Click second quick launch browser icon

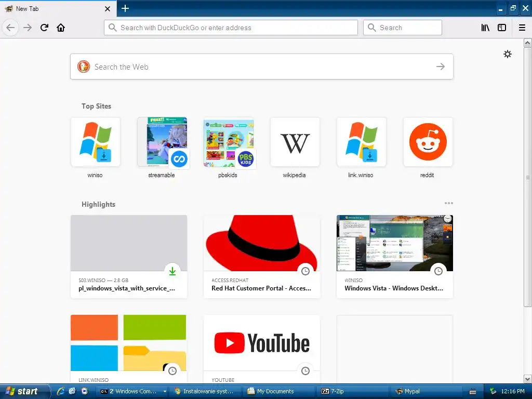pos(72,391)
